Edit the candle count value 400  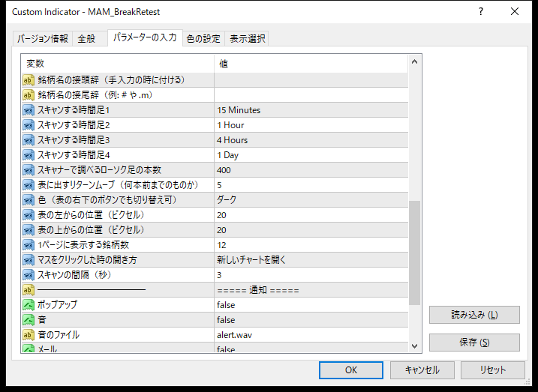pyautogui.click(x=311, y=170)
